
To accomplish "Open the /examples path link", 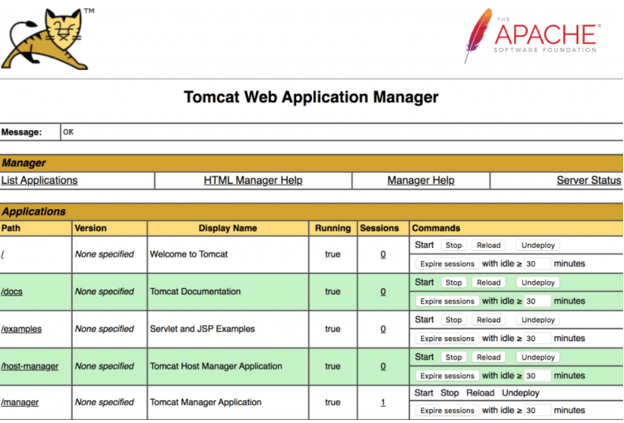I will coord(21,329).
